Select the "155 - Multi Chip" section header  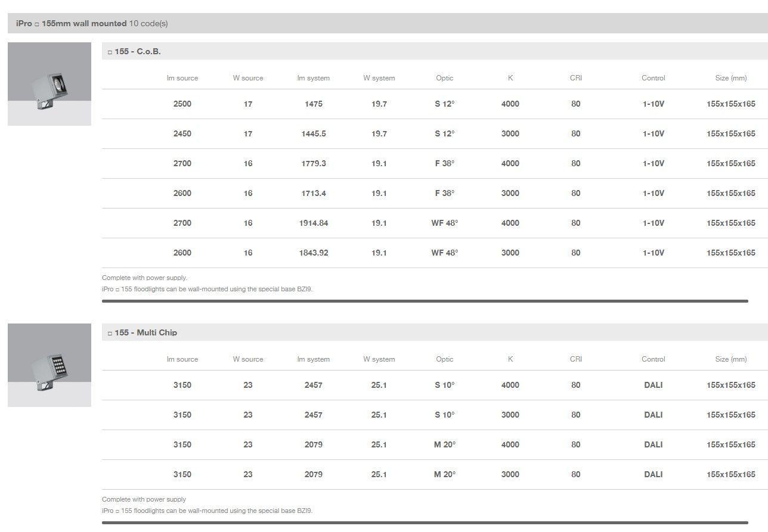click(x=435, y=332)
